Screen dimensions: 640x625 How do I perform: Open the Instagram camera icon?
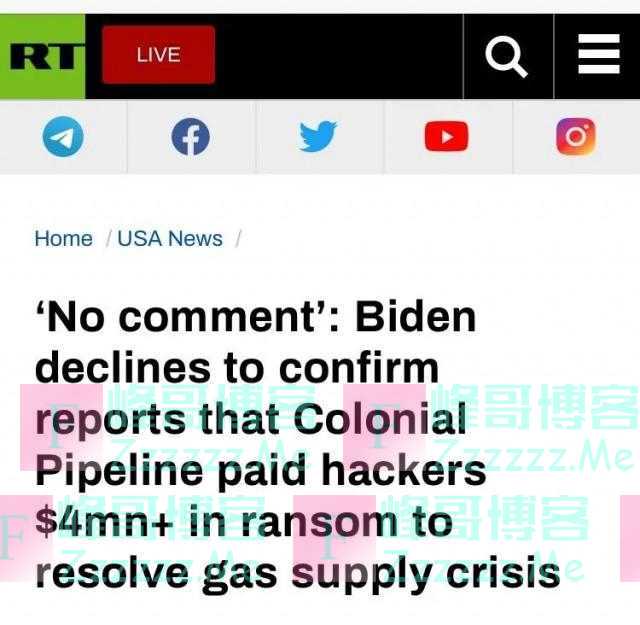[x=576, y=136]
